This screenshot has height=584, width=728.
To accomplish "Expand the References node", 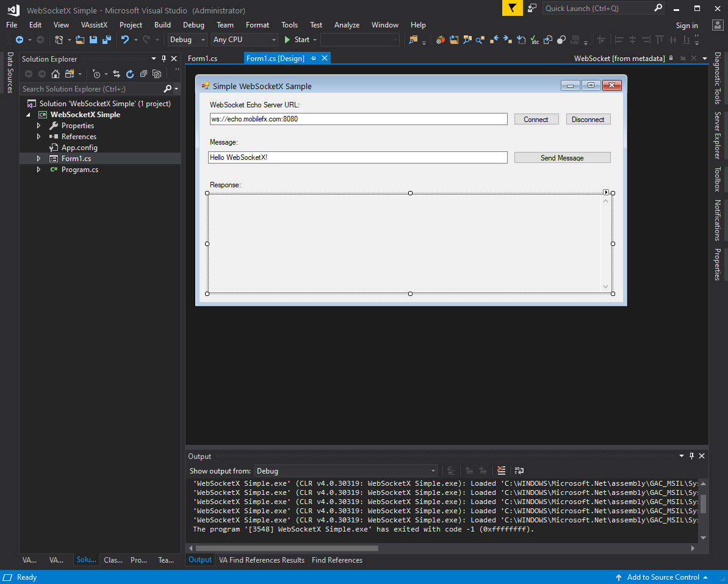I will (x=39, y=137).
